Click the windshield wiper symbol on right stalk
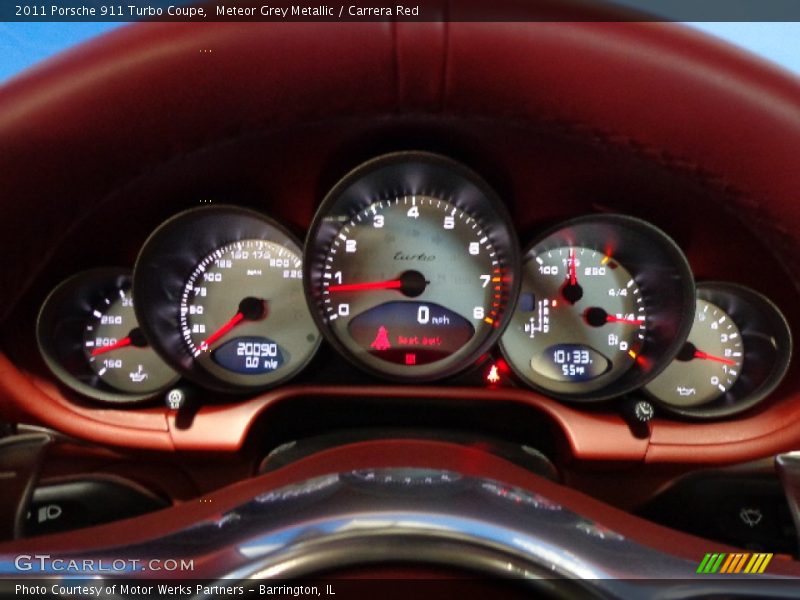Image resolution: width=800 pixels, height=600 pixels. click(x=750, y=516)
